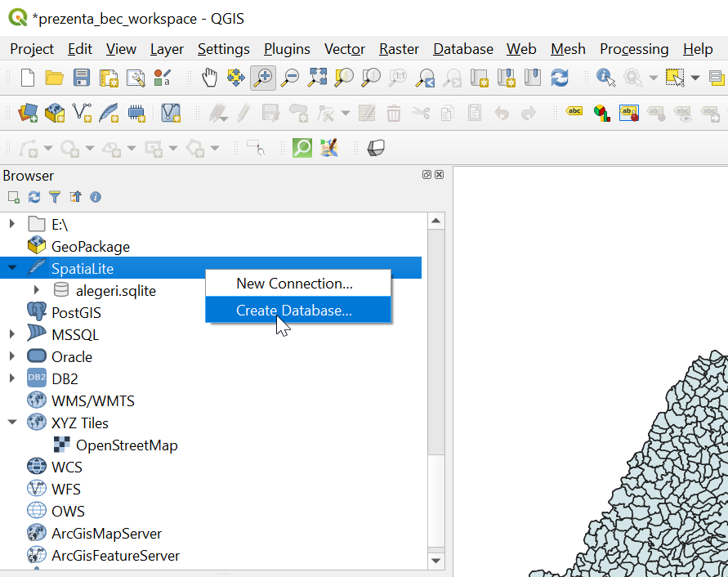This screenshot has height=577, width=728.
Task: Click the Browser panel scrollbar up arrow
Action: [x=435, y=221]
